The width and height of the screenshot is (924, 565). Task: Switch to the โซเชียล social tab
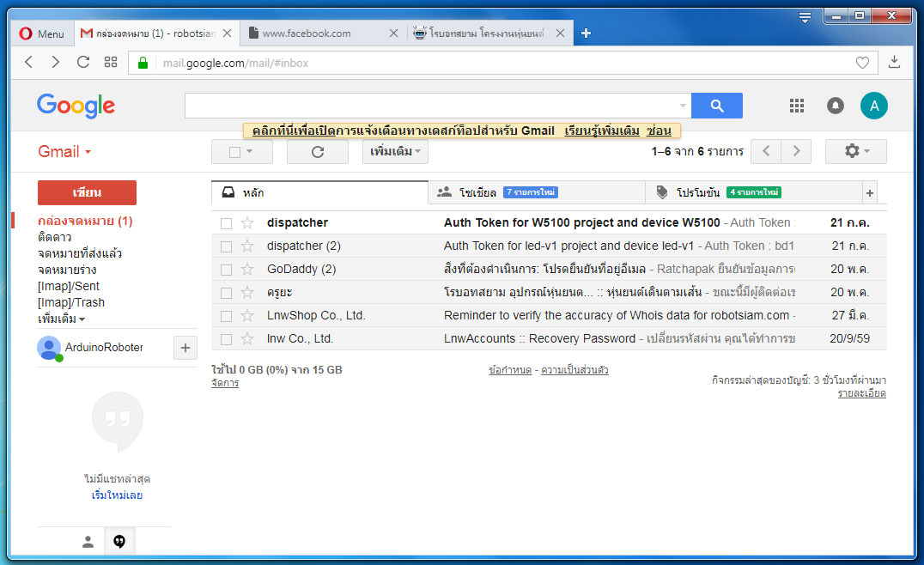click(x=536, y=192)
